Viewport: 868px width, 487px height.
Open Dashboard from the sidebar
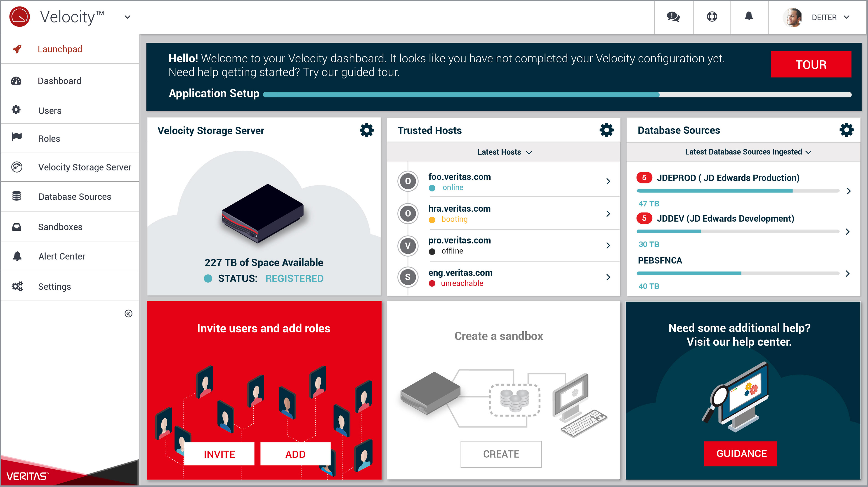point(59,81)
